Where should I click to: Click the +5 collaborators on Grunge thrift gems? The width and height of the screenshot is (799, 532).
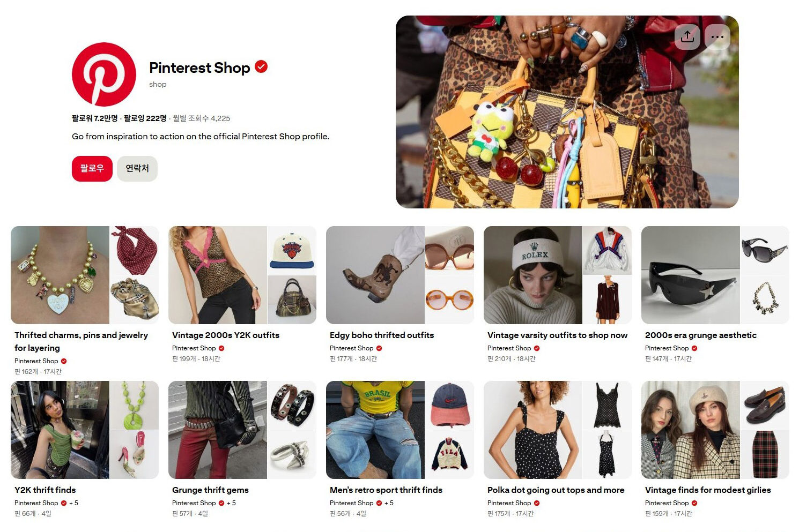click(231, 503)
